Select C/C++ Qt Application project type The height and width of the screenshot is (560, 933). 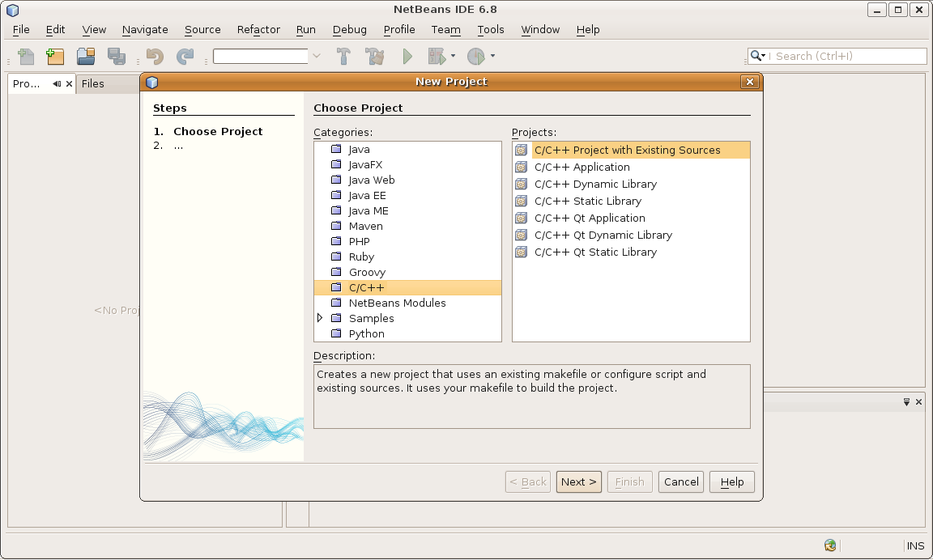pos(631,218)
